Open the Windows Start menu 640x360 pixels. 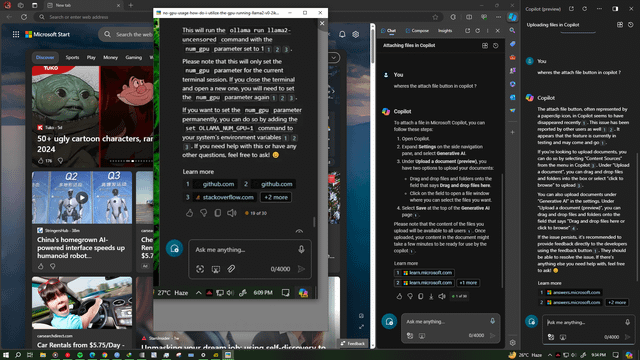pyautogui.click(x=6, y=355)
